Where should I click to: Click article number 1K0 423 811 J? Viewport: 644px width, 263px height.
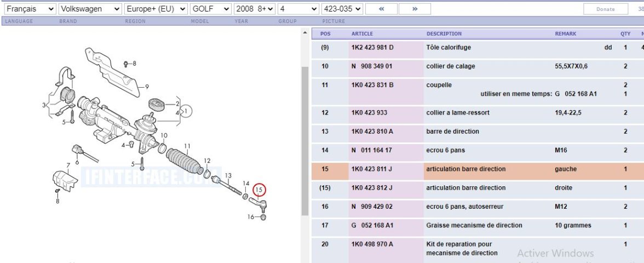(372, 169)
